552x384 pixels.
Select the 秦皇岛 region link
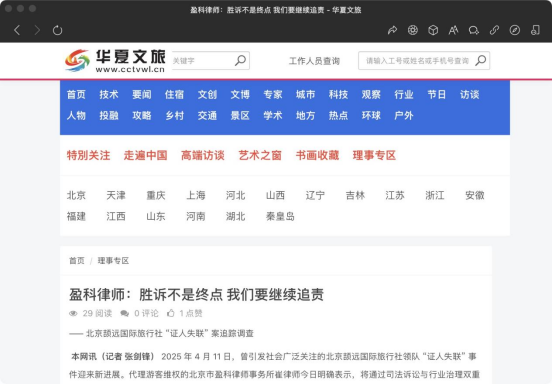coord(280,216)
